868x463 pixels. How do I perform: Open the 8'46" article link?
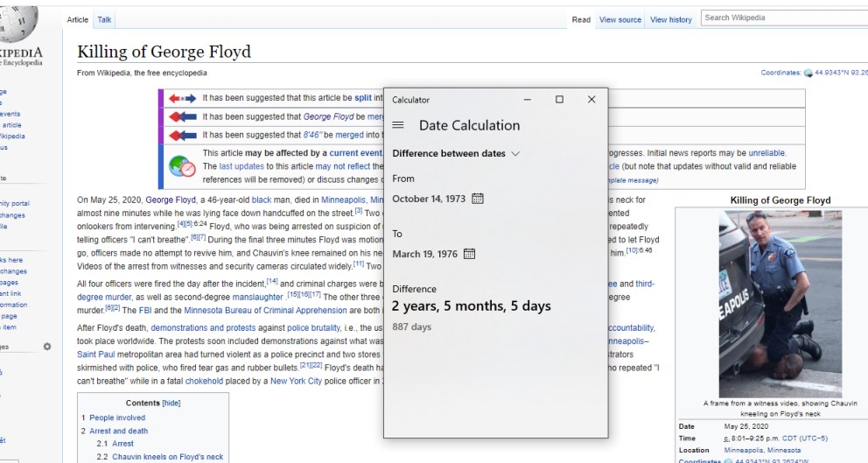tap(312, 135)
